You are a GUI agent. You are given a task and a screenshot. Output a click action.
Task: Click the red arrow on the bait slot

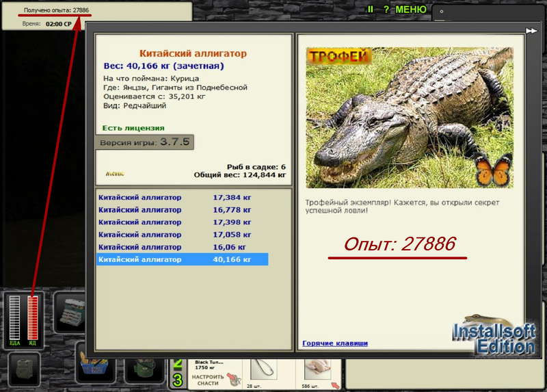point(335,385)
